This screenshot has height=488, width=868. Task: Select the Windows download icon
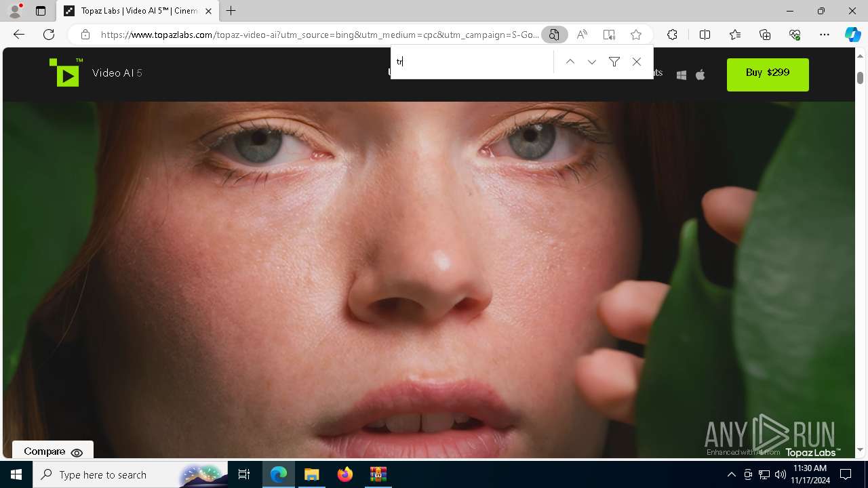point(682,75)
